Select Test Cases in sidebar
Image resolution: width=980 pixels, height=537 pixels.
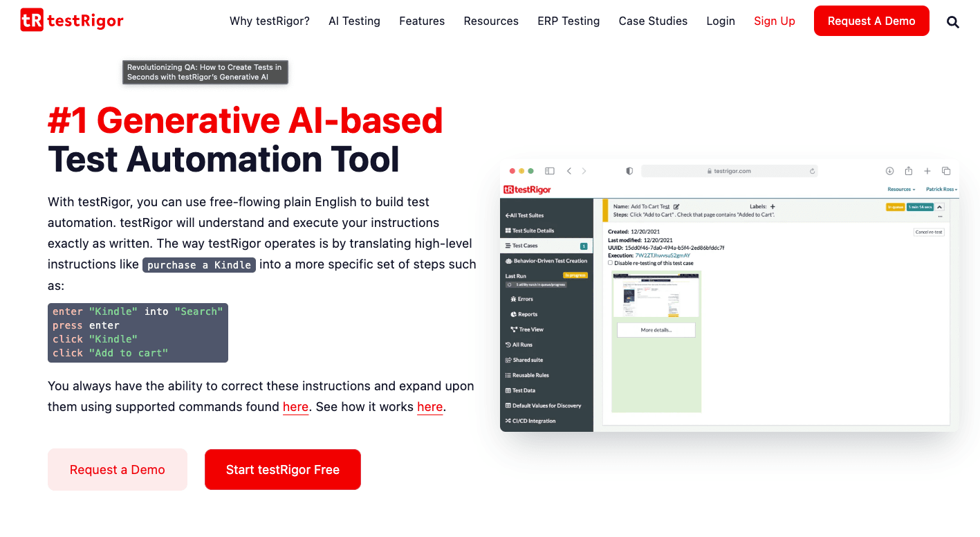[x=546, y=246]
